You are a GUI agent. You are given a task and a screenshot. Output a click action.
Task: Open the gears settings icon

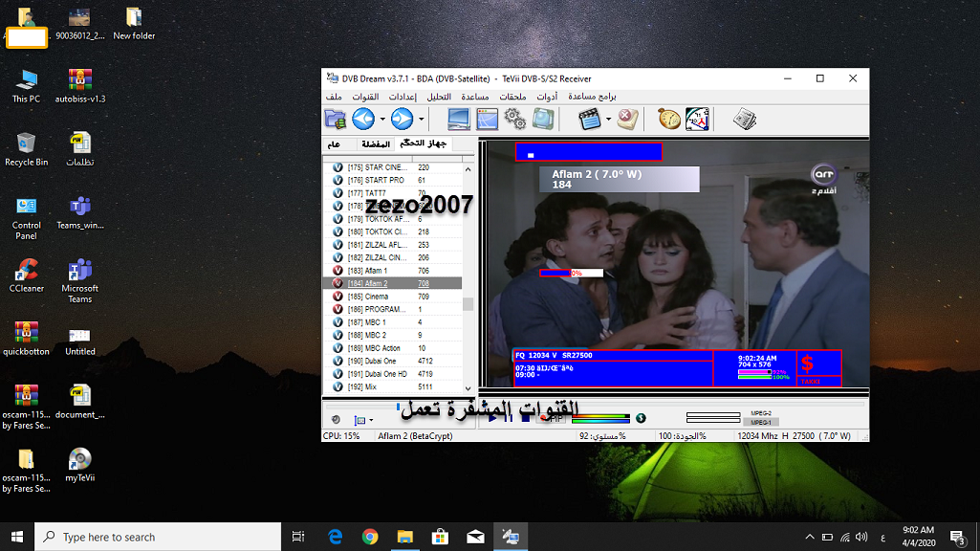515,119
